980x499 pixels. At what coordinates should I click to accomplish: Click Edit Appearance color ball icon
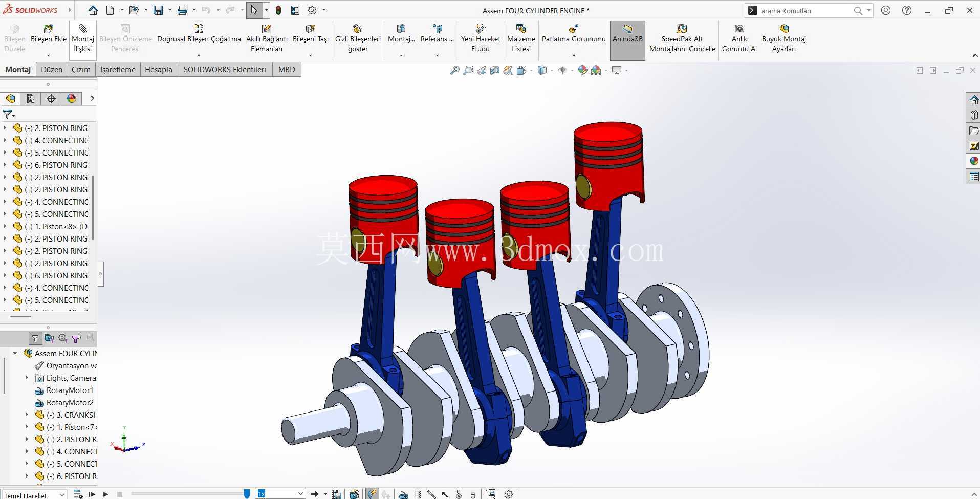coord(583,70)
